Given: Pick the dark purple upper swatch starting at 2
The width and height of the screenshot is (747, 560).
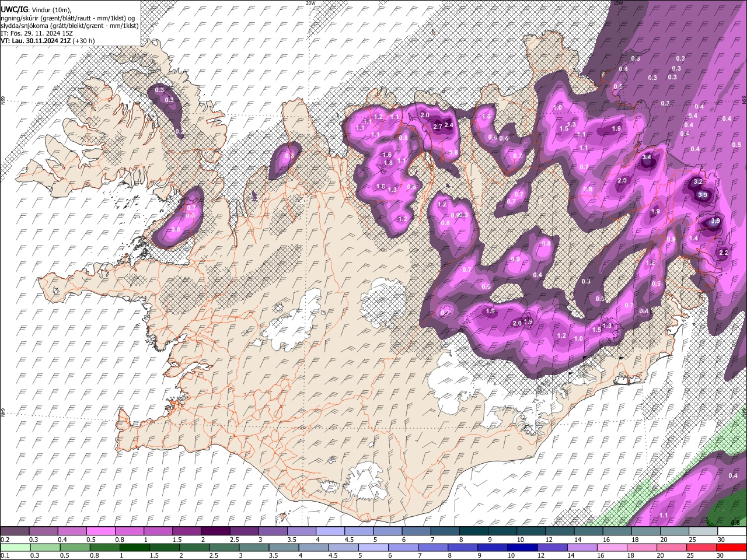Looking at the screenshot, I should point(215,531).
